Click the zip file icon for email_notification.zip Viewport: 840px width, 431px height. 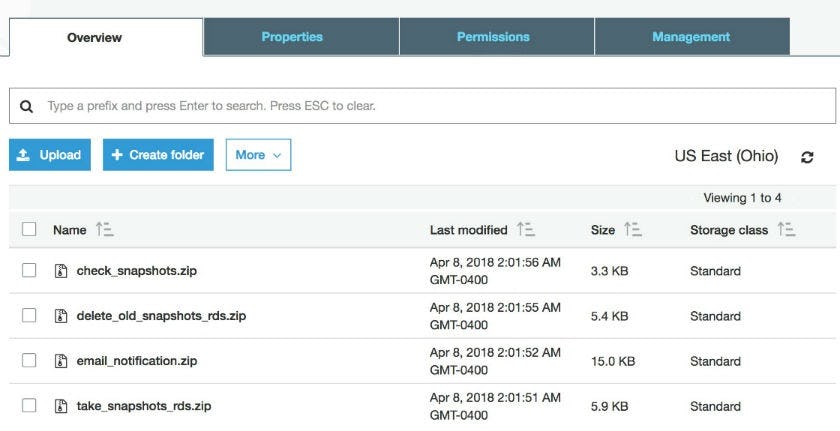pos(60,361)
